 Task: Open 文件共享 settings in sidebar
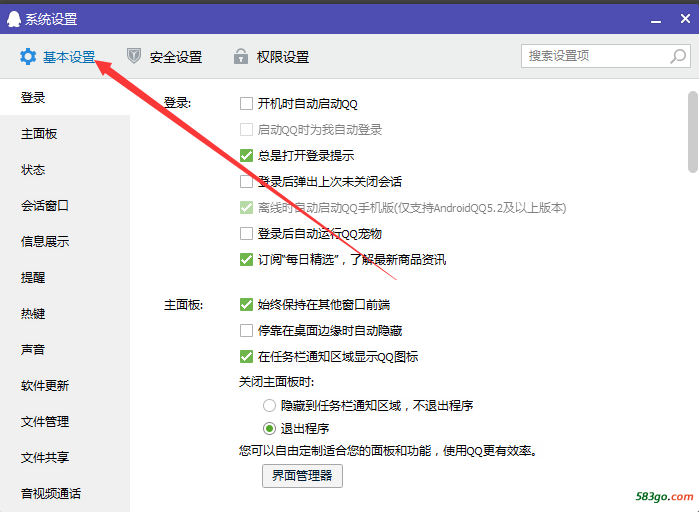point(65,457)
